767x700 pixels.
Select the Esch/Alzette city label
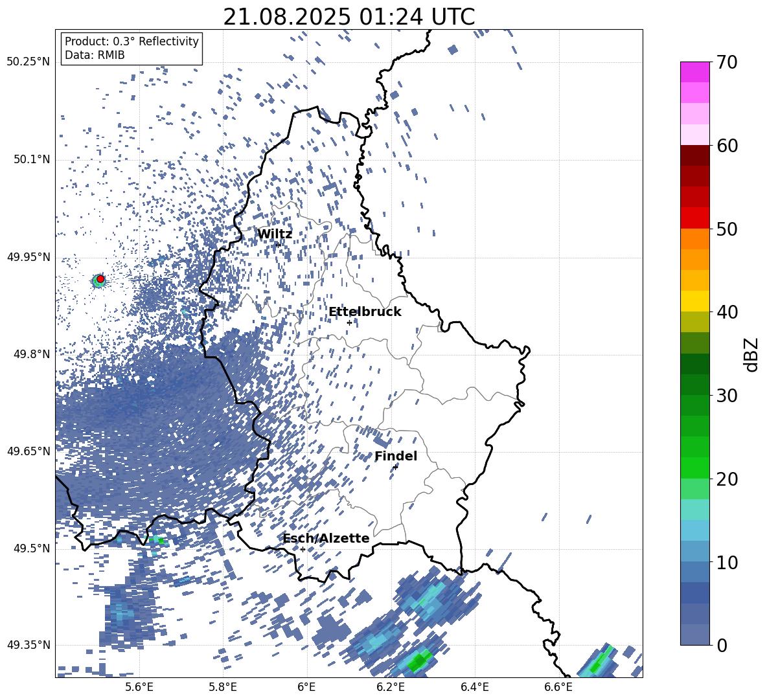coord(326,538)
